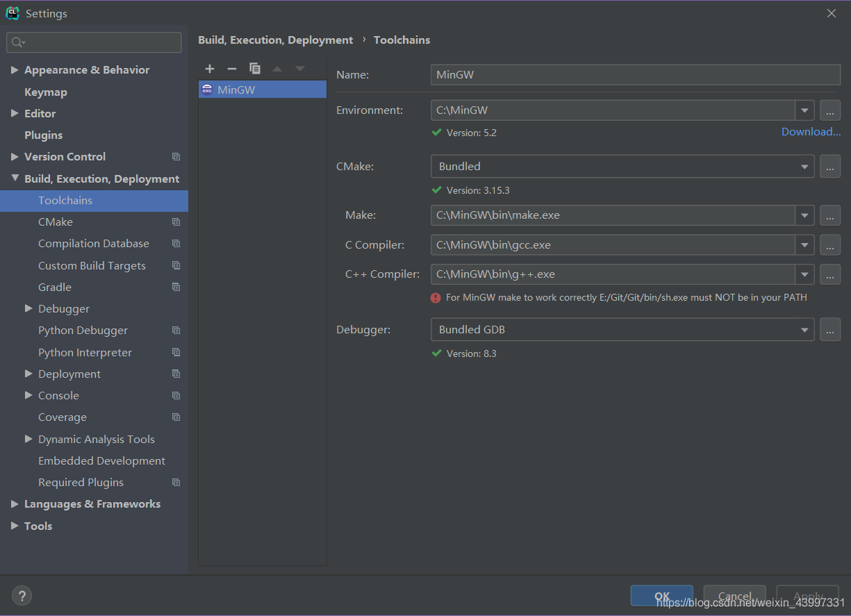This screenshot has width=851, height=616.
Task: Open the Make path dropdown arrow
Action: (804, 215)
